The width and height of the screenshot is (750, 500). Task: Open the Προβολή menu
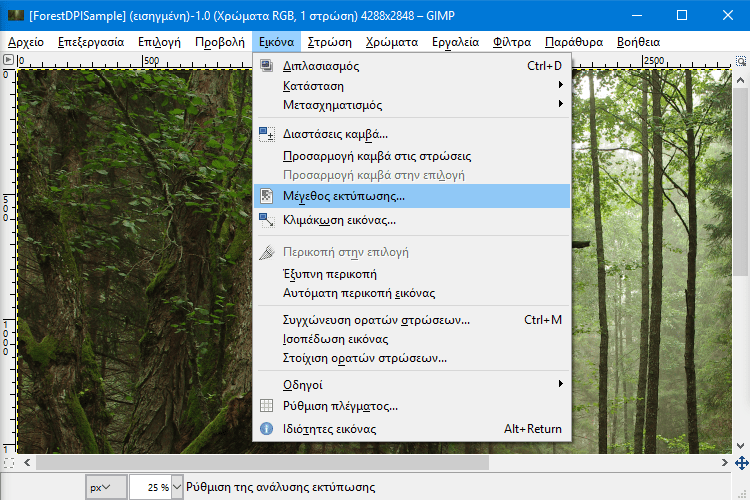click(x=220, y=42)
